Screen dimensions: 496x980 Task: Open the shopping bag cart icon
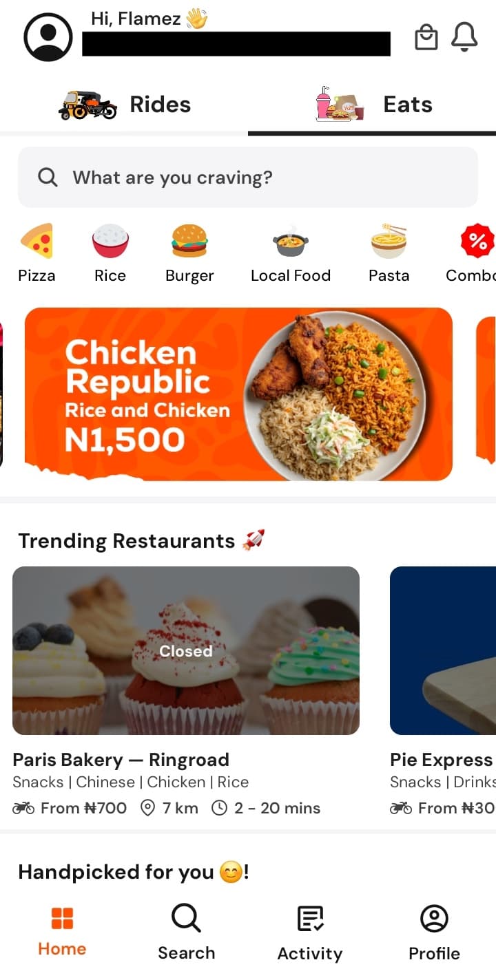tap(426, 37)
